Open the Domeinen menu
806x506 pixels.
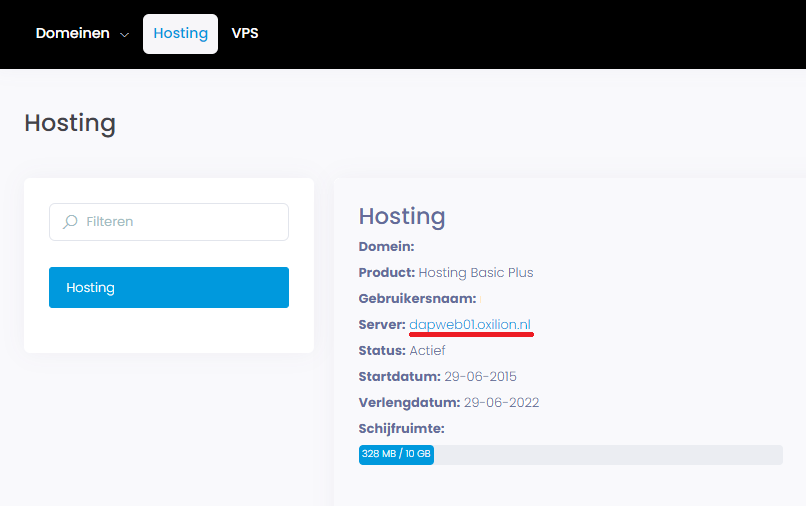pyautogui.click(x=72, y=33)
